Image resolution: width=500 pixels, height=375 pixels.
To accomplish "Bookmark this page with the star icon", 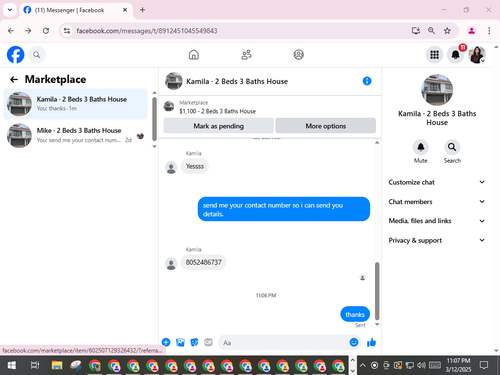I will [x=447, y=31].
